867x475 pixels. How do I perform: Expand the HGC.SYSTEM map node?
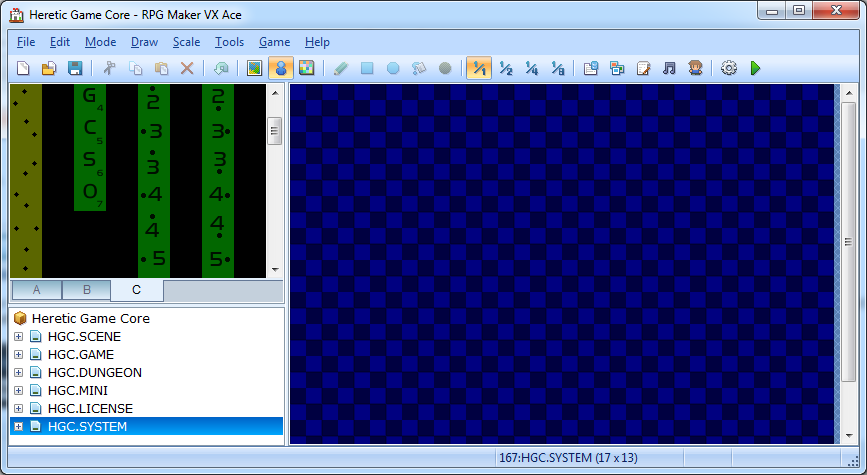tap(18, 427)
